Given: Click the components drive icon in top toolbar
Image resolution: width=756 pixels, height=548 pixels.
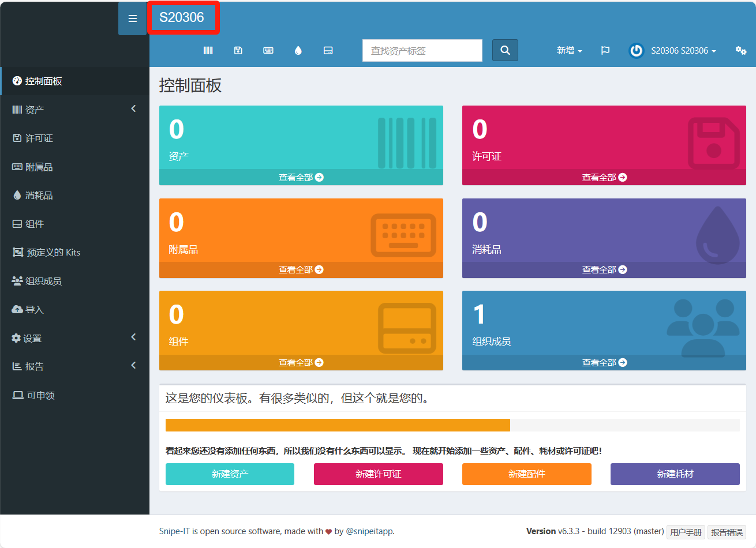Looking at the screenshot, I should pos(328,51).
